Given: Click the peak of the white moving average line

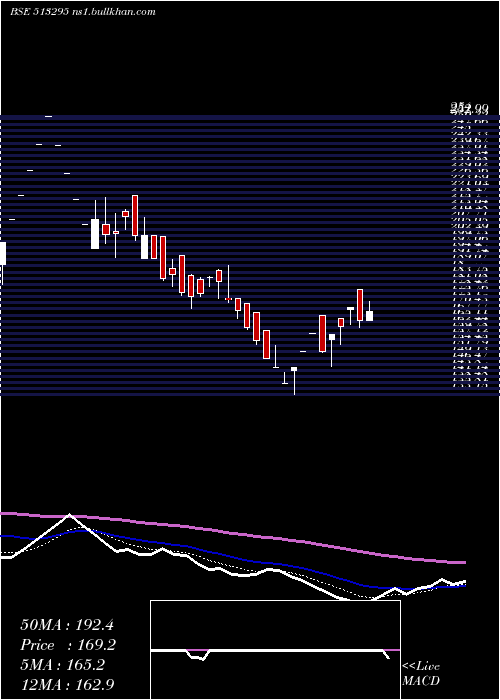Looking at the screenshot, I should tap(69, 514).
